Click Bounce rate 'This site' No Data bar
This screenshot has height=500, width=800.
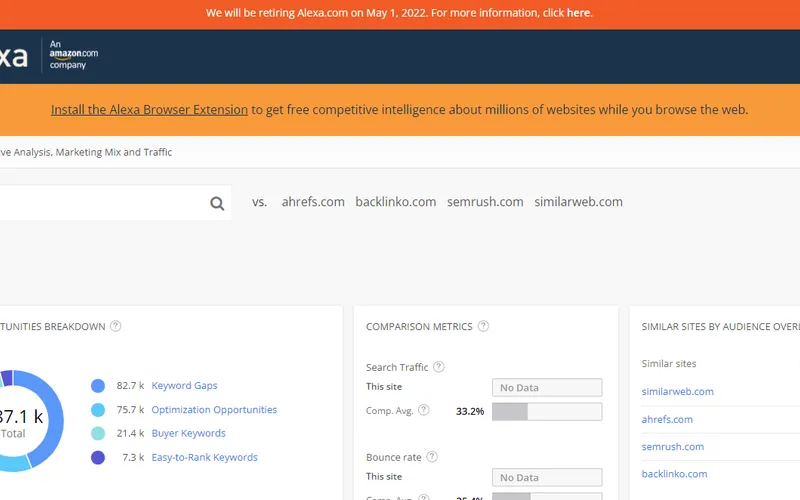click(x=547, y=478)
